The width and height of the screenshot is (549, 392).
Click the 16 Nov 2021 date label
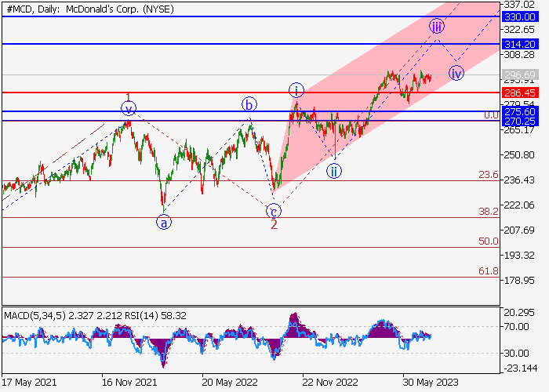129,382
